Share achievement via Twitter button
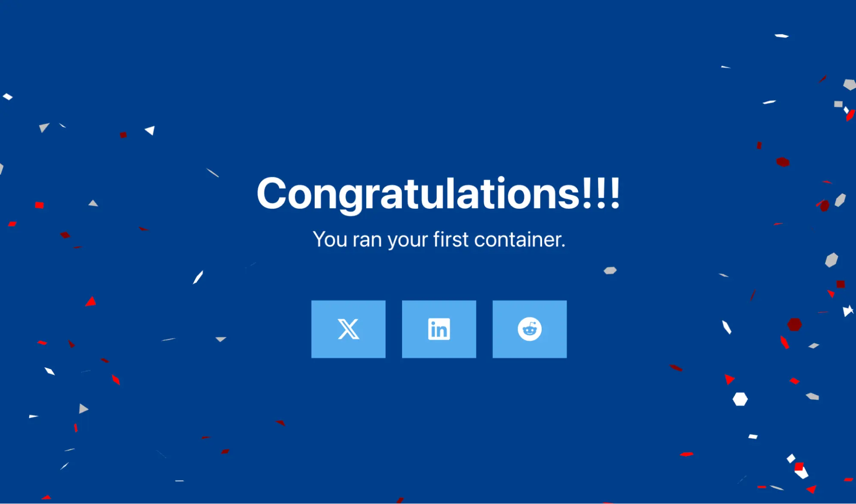 (x=348, y=329)
